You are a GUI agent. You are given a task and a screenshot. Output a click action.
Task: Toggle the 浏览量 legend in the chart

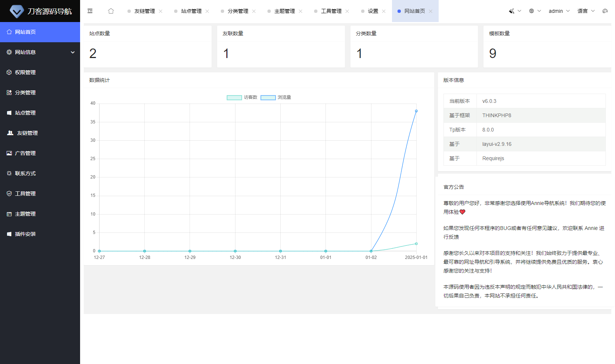284,97
